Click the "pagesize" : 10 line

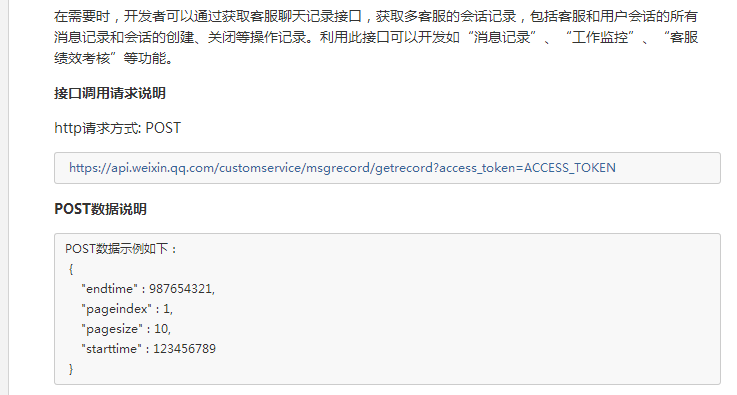tap(126, 329)
